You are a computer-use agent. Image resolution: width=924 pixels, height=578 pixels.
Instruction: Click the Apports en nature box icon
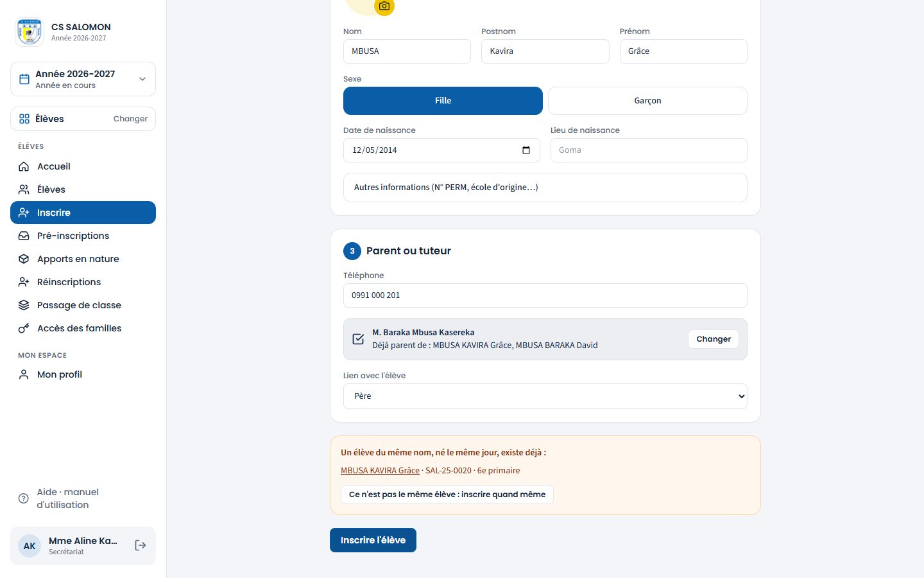24,259
